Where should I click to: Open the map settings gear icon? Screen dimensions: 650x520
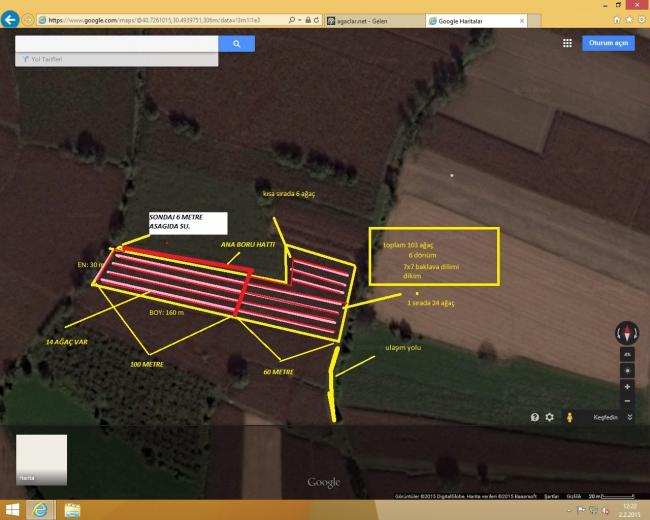tap(550, 417)
